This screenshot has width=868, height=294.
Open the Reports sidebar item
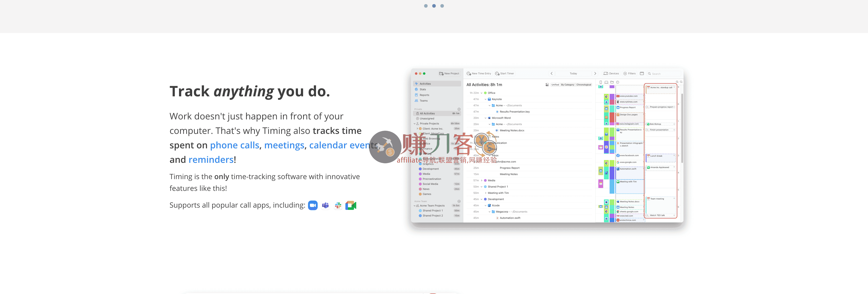424,95
